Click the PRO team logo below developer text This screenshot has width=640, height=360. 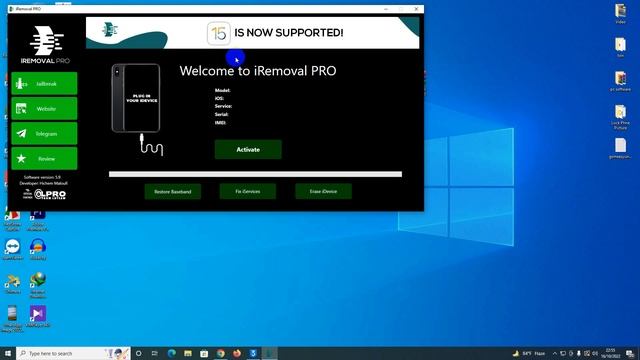(44, 194)
